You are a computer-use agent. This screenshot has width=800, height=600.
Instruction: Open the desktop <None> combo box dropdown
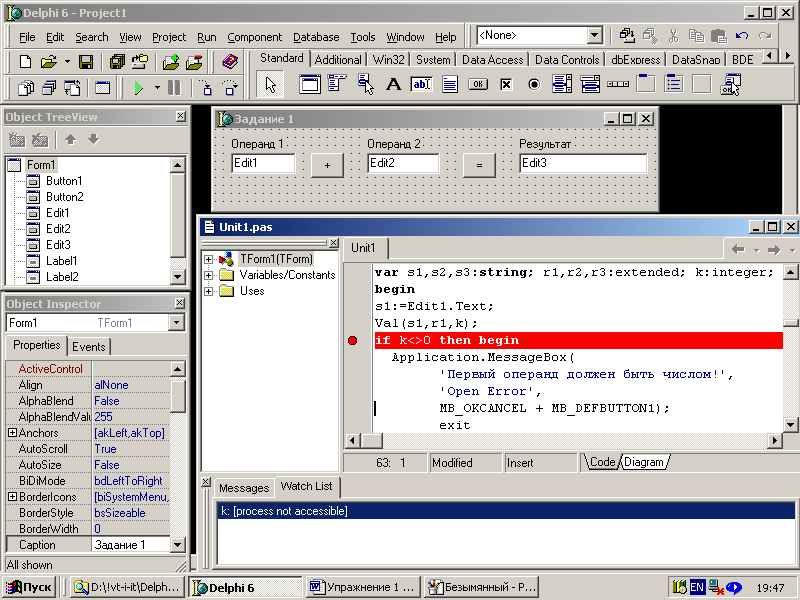pyautogui.click(x=594, y=35)
